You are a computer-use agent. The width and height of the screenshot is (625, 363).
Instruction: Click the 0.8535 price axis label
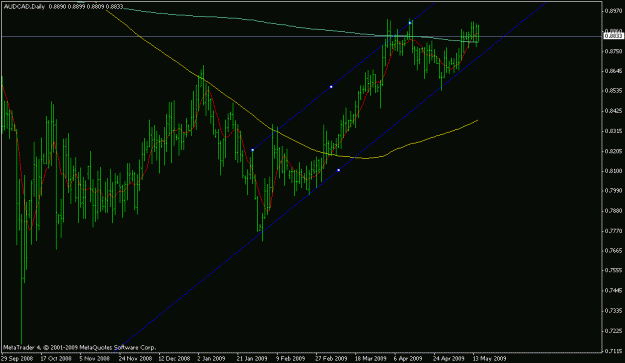point(613,91)
